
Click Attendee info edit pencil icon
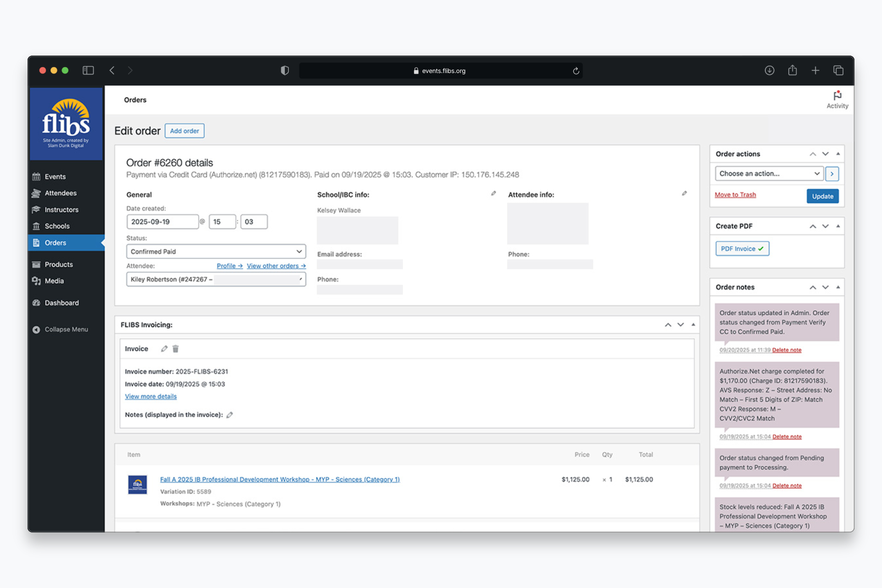(684, 193)
